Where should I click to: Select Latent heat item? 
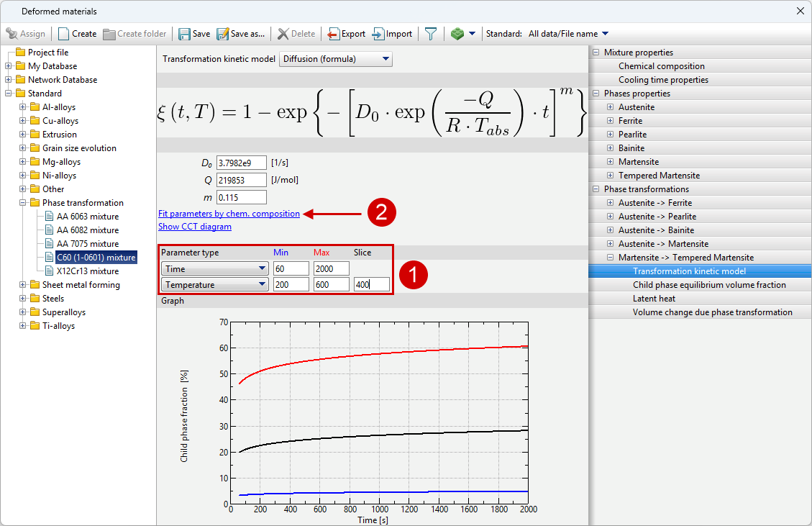point(654,299)
